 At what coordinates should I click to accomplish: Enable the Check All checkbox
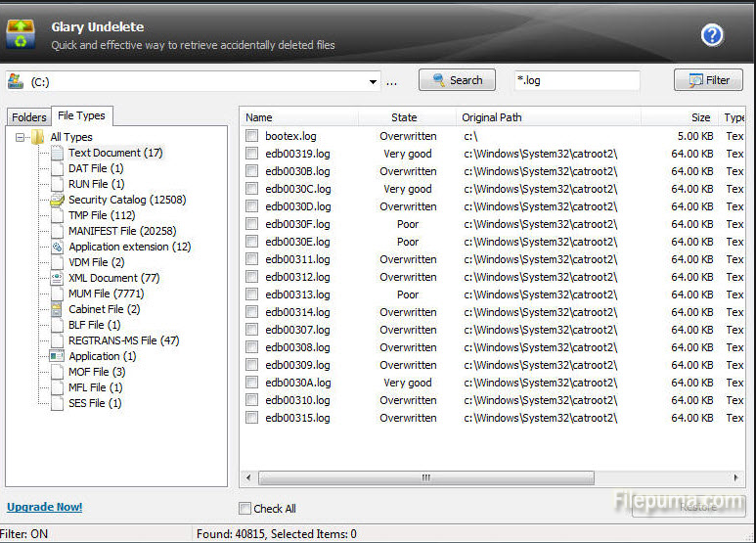[x=245, y=508]
